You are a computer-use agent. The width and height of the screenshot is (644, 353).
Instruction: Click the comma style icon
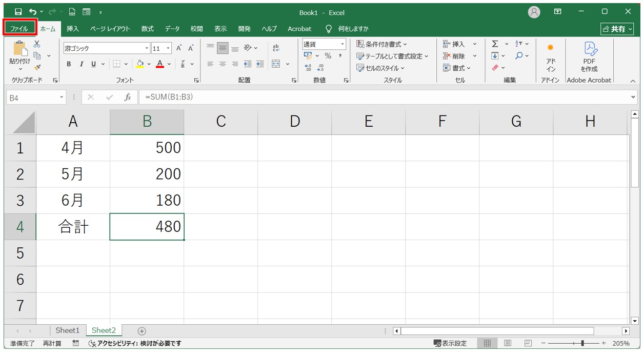tap(340, 56)
